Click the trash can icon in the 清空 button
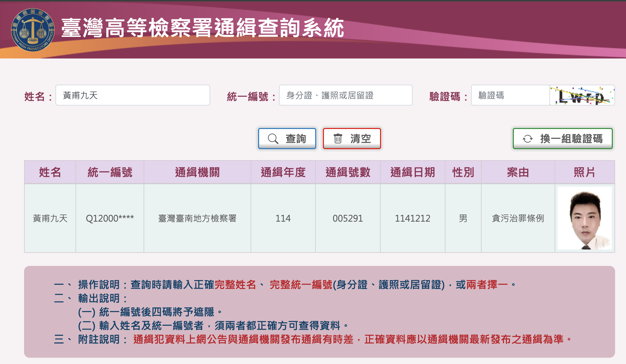Viewport: 626px width, 364px height. tap(338, 139)
